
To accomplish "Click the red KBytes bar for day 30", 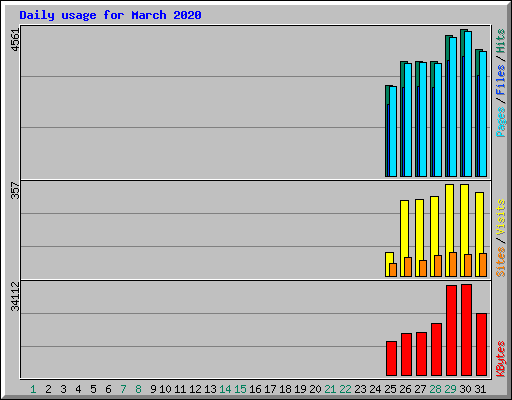I will tap(466, 330).
